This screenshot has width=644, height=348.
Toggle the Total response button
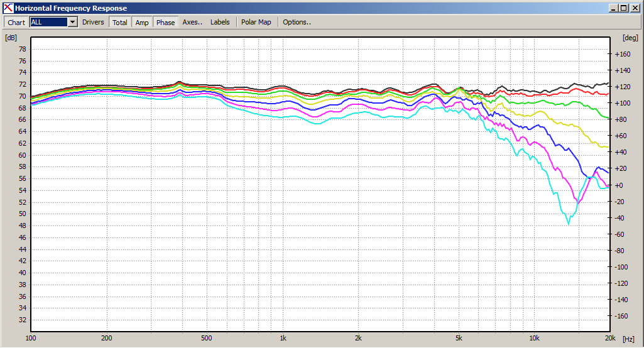(120, 22)
